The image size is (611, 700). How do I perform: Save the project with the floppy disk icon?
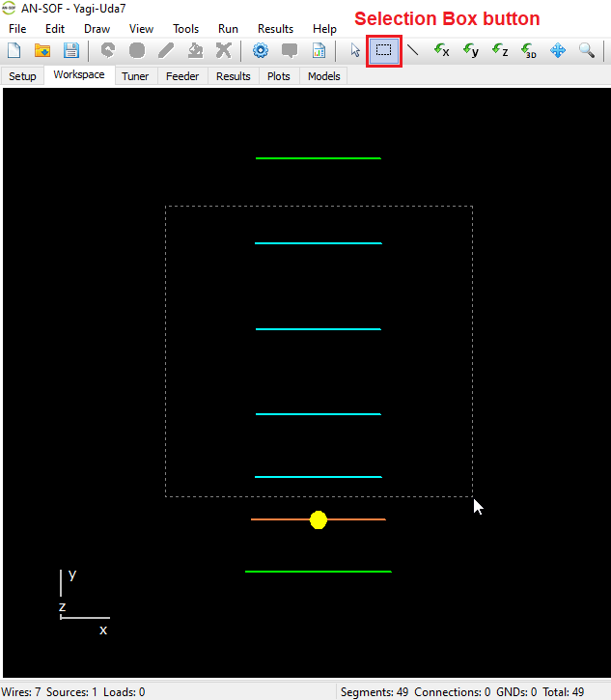coord(71,50)
